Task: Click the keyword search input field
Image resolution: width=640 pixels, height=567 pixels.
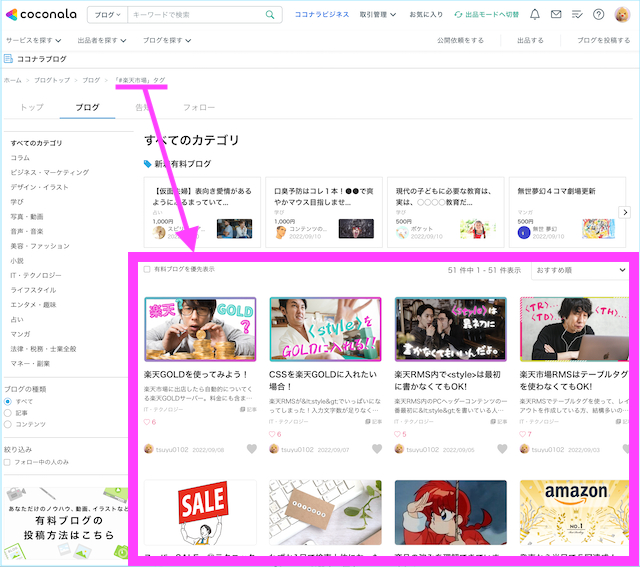Action: 196,15
